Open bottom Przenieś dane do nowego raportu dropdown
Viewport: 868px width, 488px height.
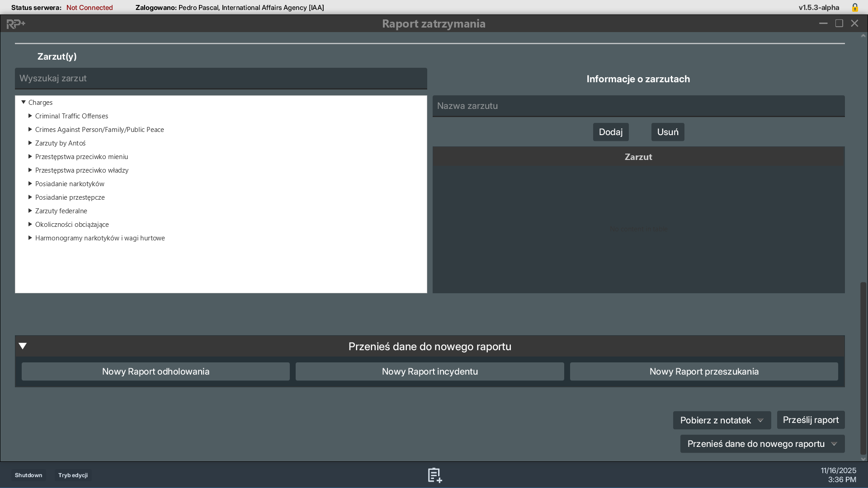pyautogui.click(x=762, y=444)
